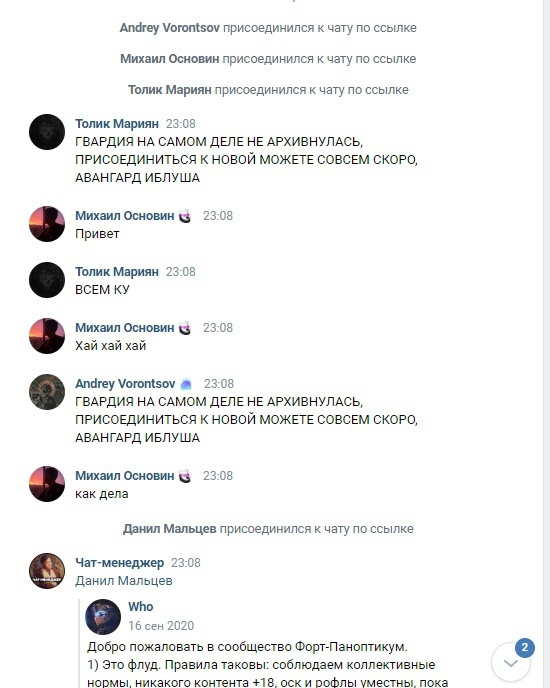Viewport: 550px width, 688px height.
Task: Open Andrey Vorontsov in the join notification
Action: 169,28
